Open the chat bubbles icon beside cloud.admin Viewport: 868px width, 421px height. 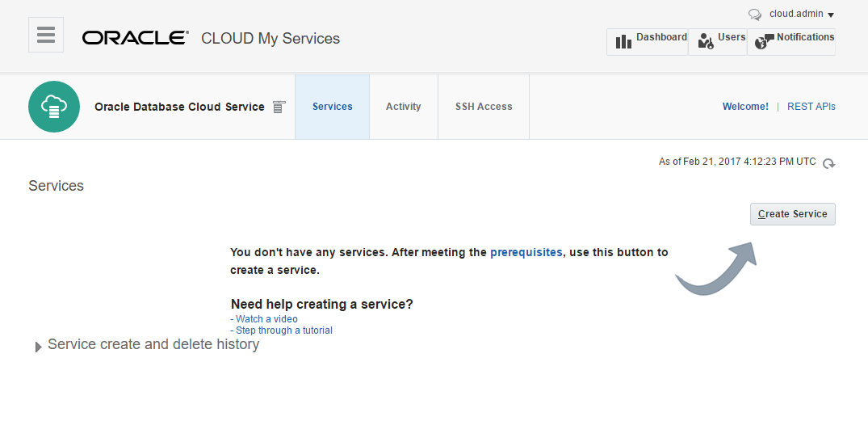pyautogui.click(x=754, y=15)
